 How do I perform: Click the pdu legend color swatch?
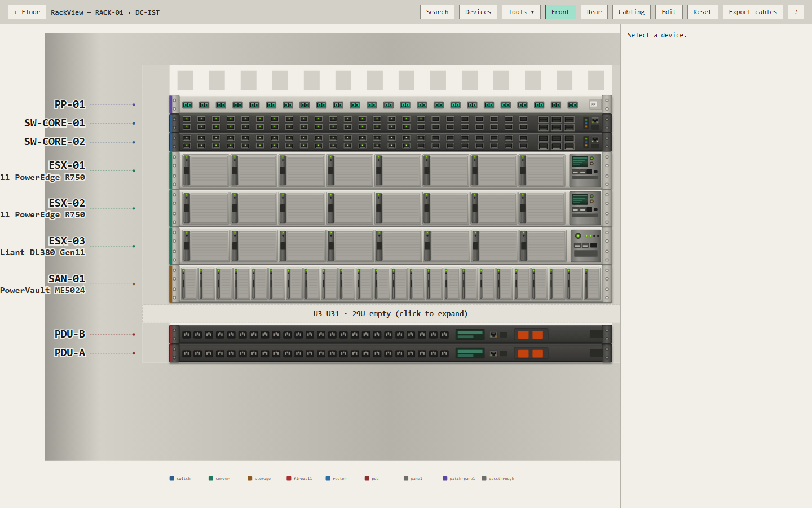pyautogui.click(x=367, y=479)
